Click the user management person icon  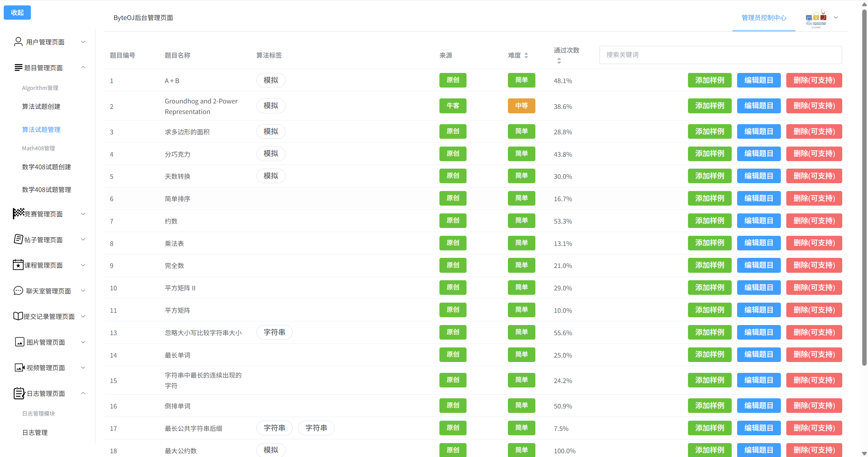[x=18, y=42]
